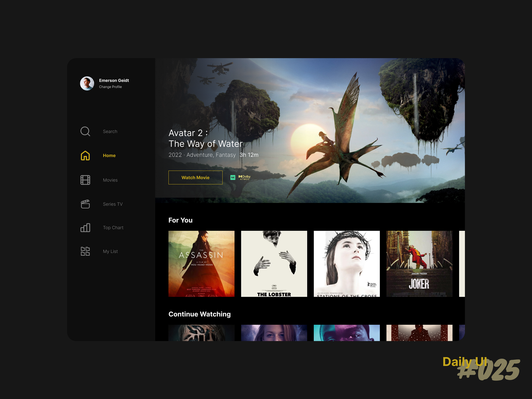Click Emerson Geidt's profile avatar
Viewport: 532px width, 399px height.
pos(87,83)
